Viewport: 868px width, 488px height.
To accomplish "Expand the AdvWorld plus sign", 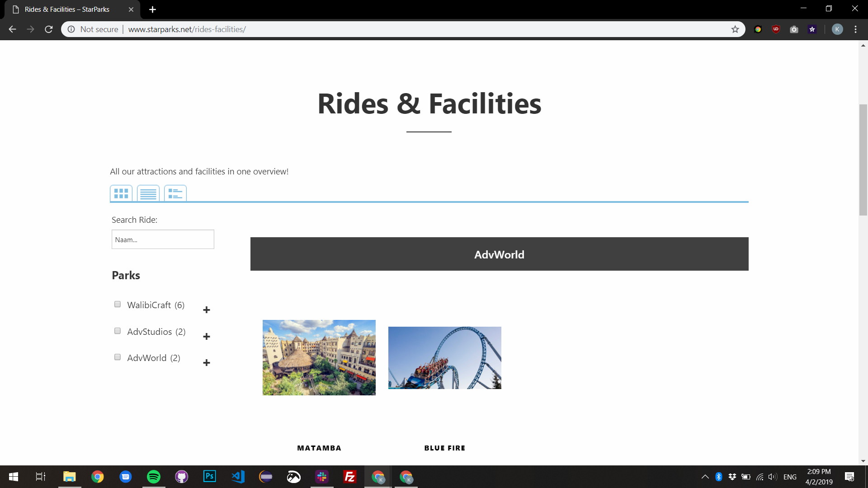I will pos(207,363).
